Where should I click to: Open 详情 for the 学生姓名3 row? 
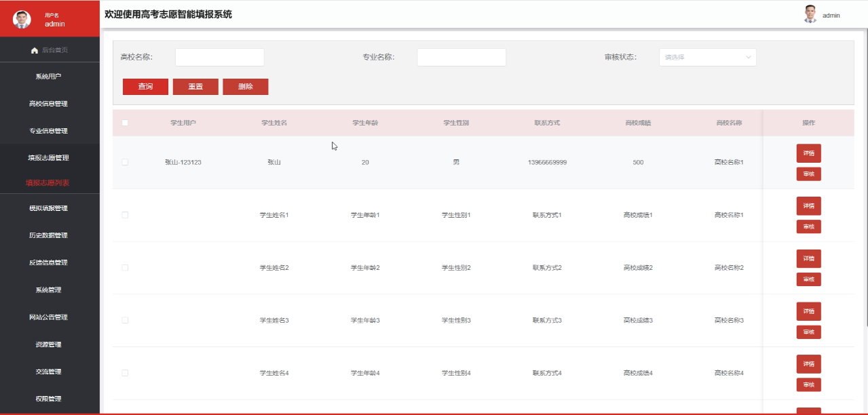tap(809, 311)
